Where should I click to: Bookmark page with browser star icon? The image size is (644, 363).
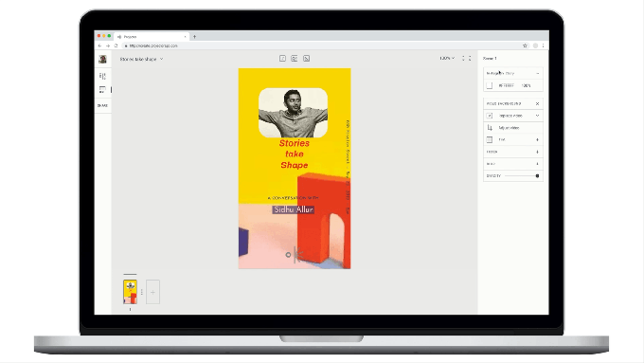pyautogui.click(x=525, y=45)
